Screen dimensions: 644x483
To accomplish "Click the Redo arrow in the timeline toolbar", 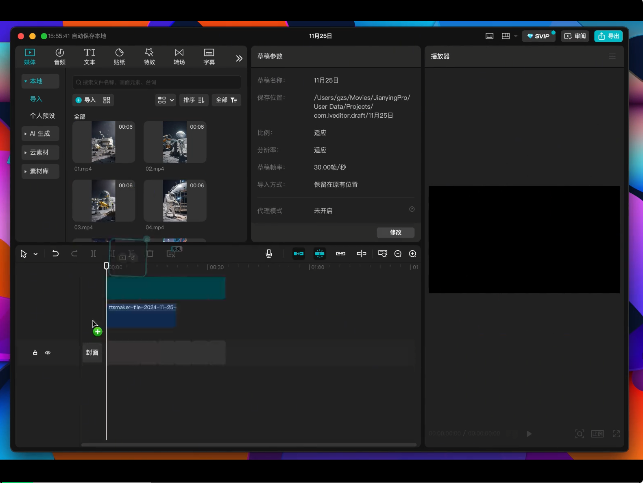I will (74, 254).
